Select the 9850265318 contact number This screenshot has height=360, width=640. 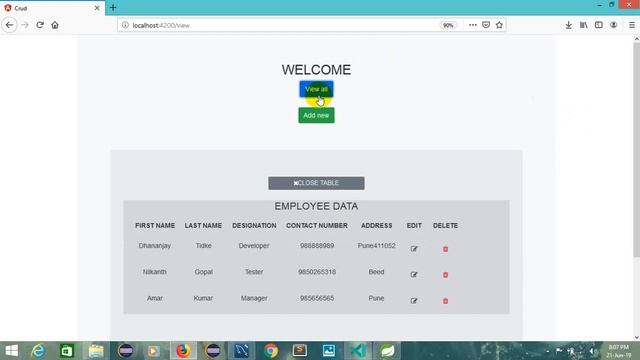click(x=317, y=272)
